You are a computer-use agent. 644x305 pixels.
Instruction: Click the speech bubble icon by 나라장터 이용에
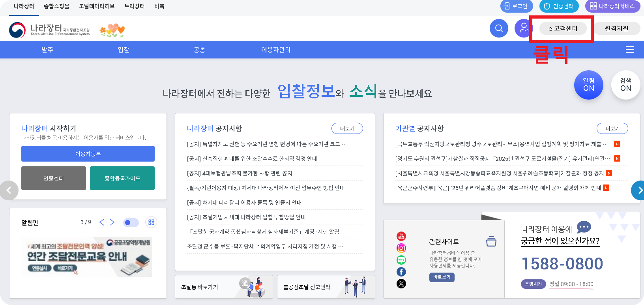coord(584,228)
